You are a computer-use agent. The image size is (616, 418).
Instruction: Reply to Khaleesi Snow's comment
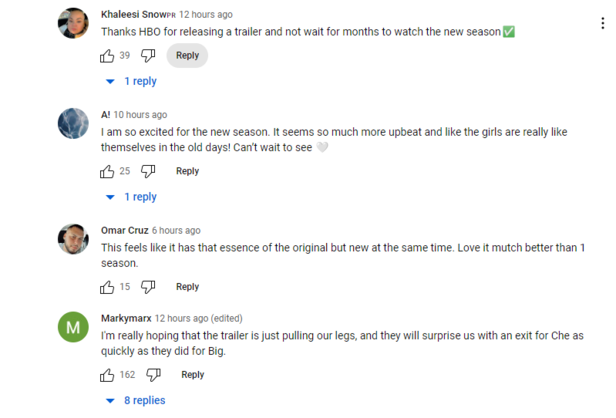pyautogui.click(x=187, y=55)
